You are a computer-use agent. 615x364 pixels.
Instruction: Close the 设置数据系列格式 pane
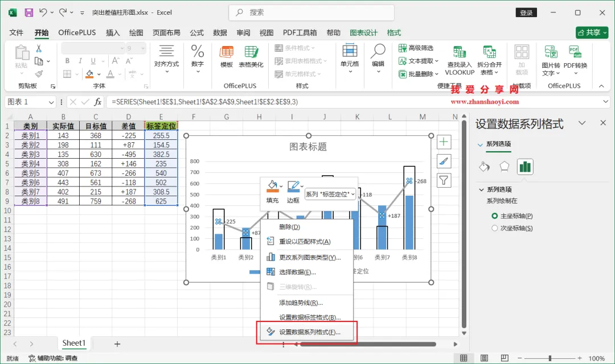603,123
